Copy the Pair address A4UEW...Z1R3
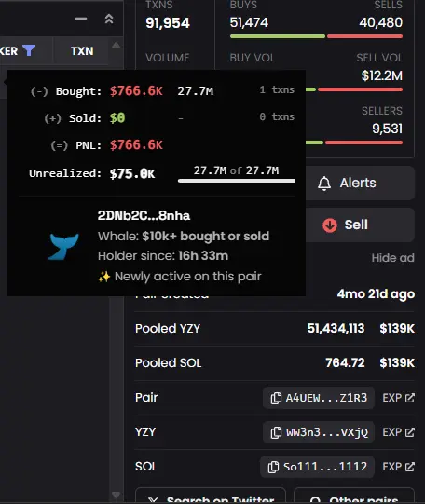The height and width of the screenshot is (504, 425). tap(319, 398)
